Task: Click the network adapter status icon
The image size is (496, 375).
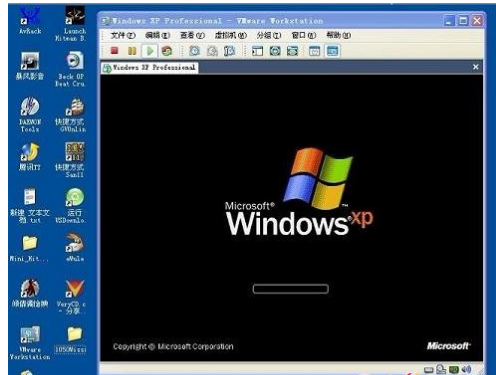Action: pyautogui.click(x=454, y=369)
